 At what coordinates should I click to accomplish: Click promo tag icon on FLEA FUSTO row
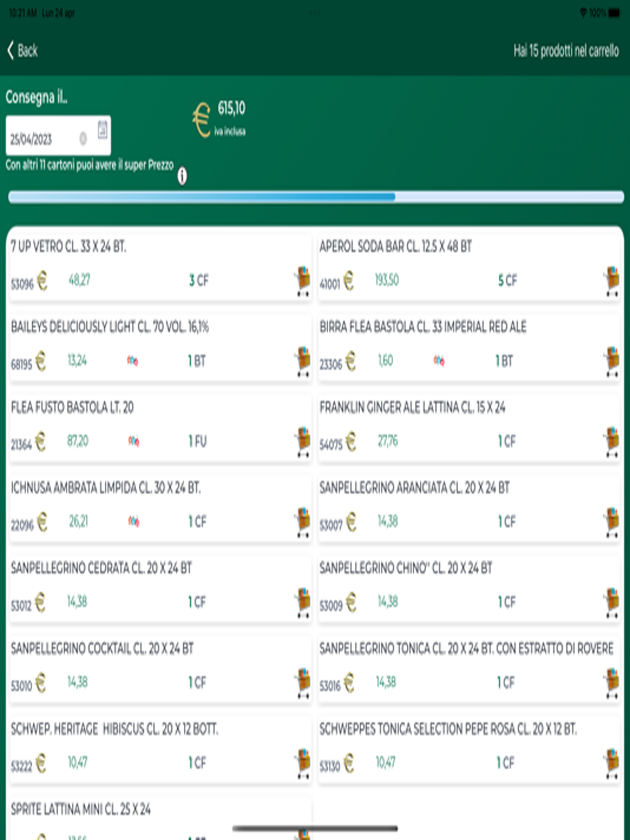pyautogui.click(x=134, y=441)
